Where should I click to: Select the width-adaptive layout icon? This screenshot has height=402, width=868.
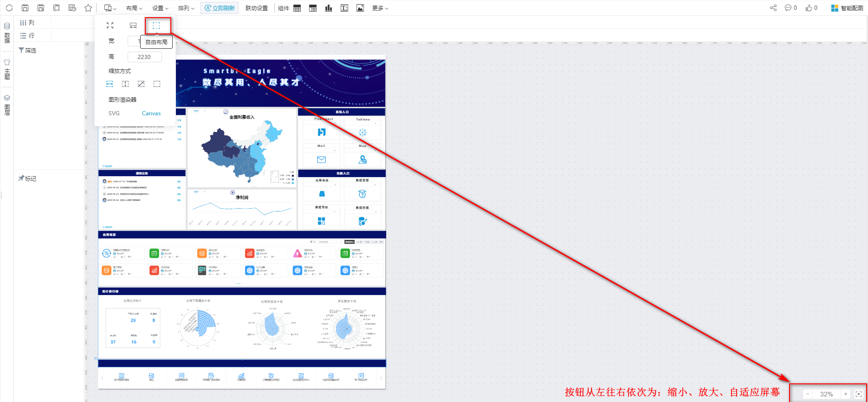pos(133,26)
